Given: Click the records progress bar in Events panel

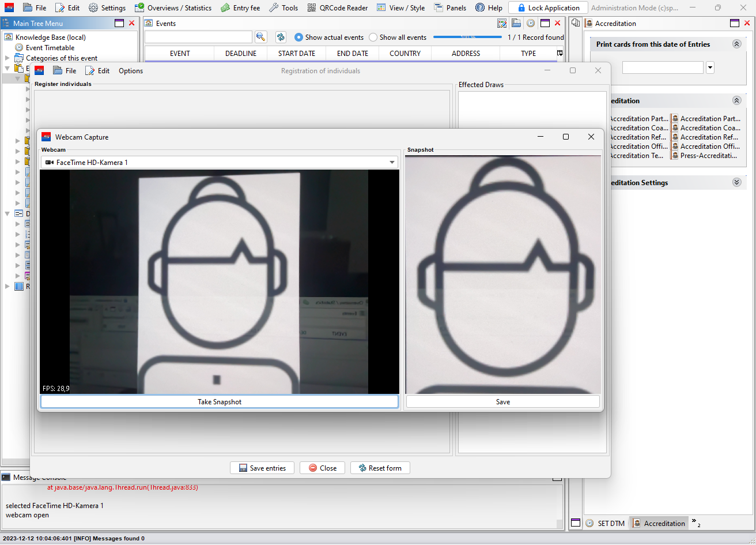Looking at the screenshot, I should [x=467, y=37].
